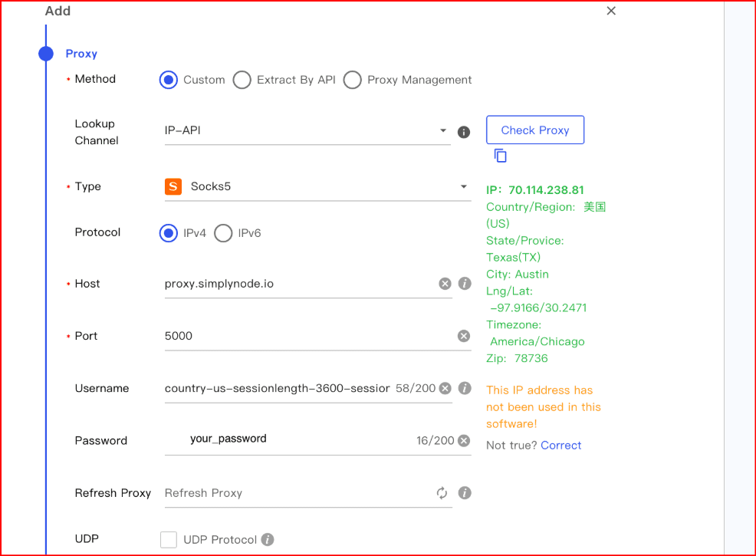
Task: Choose Proxy Management radio option
Action: coord(353,80)
